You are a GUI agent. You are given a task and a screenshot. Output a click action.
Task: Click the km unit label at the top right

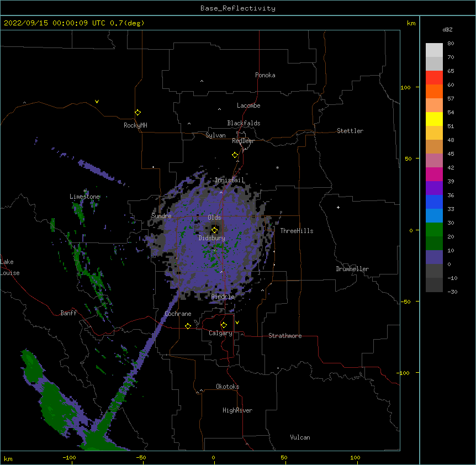411,23
